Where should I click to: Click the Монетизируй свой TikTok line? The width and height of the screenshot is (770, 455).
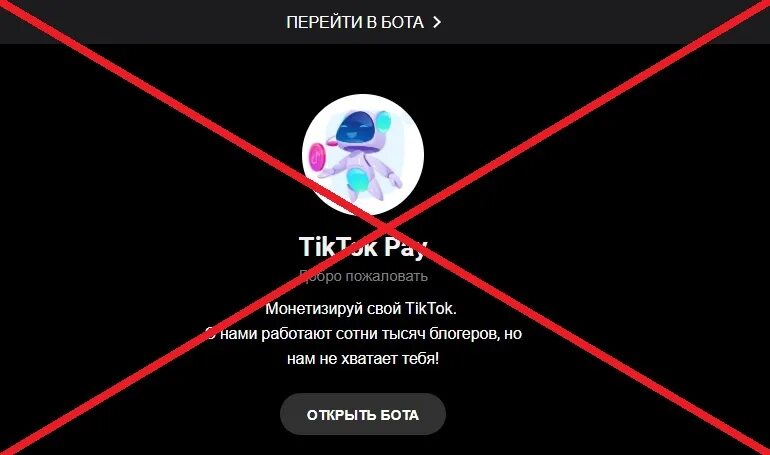(361, 309)
